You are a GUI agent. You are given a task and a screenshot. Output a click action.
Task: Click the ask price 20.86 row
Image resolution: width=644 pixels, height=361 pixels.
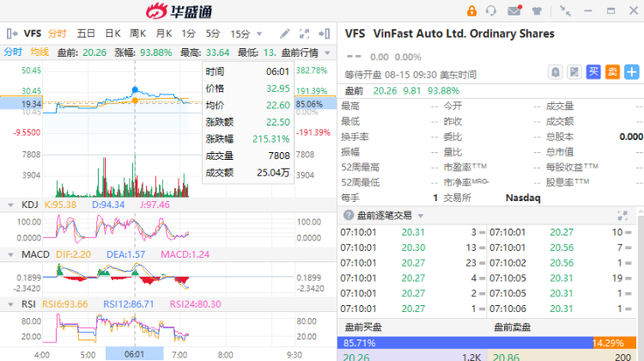click(562, 357)
